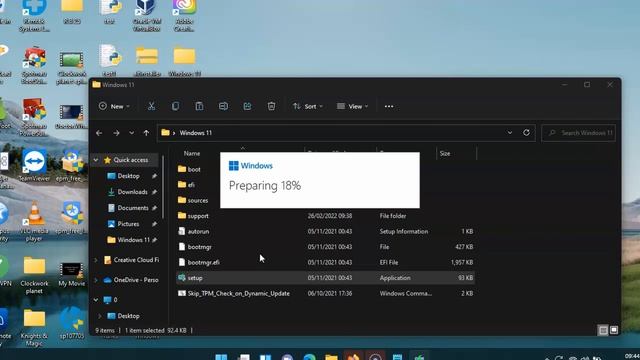Refresh the Windows 11 folder
This screenshot has width=640, height=360.
(527, 133)
